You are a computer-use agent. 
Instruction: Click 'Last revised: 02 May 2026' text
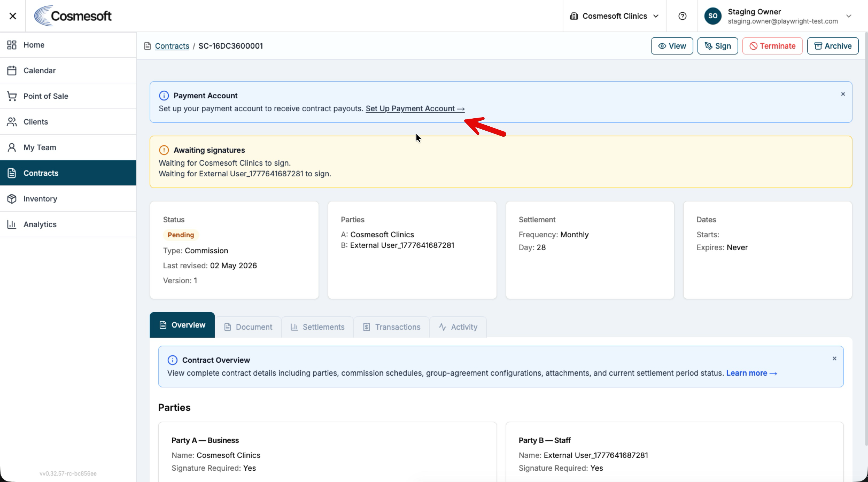pyautogui.click(x=210, y=265)
